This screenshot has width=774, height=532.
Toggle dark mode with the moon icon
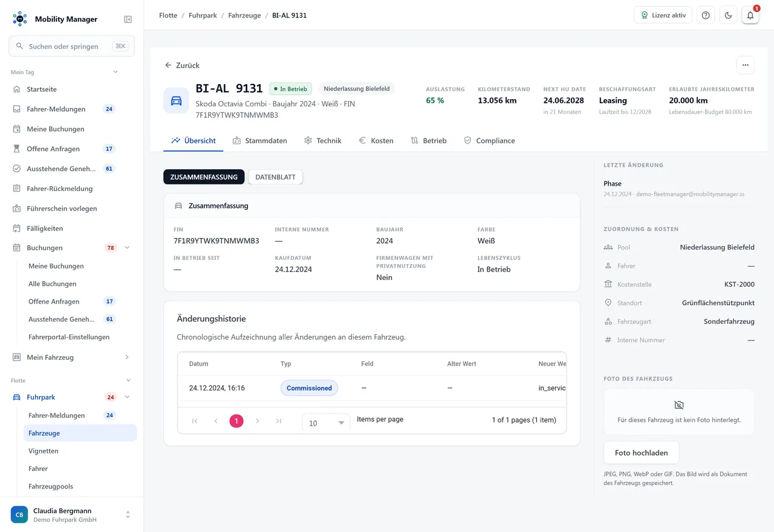coord(728,15)
